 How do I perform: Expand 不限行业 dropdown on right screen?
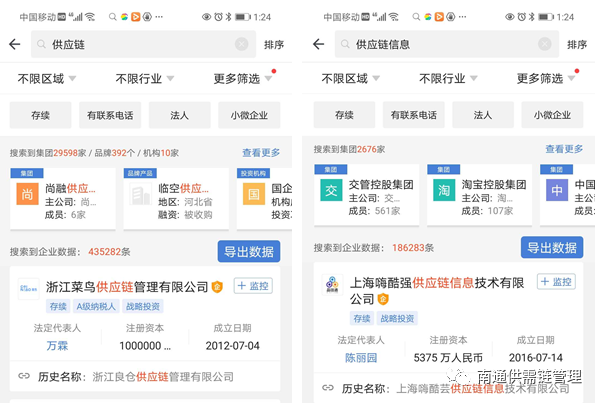(x=448, y=79)
